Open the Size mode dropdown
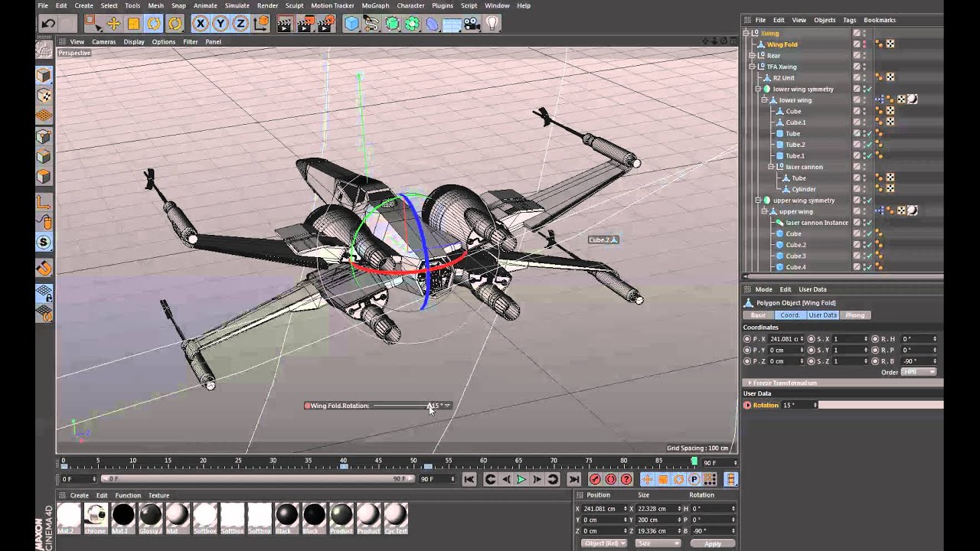Screen dimensions: 980x551 click(x=658, y=543)
